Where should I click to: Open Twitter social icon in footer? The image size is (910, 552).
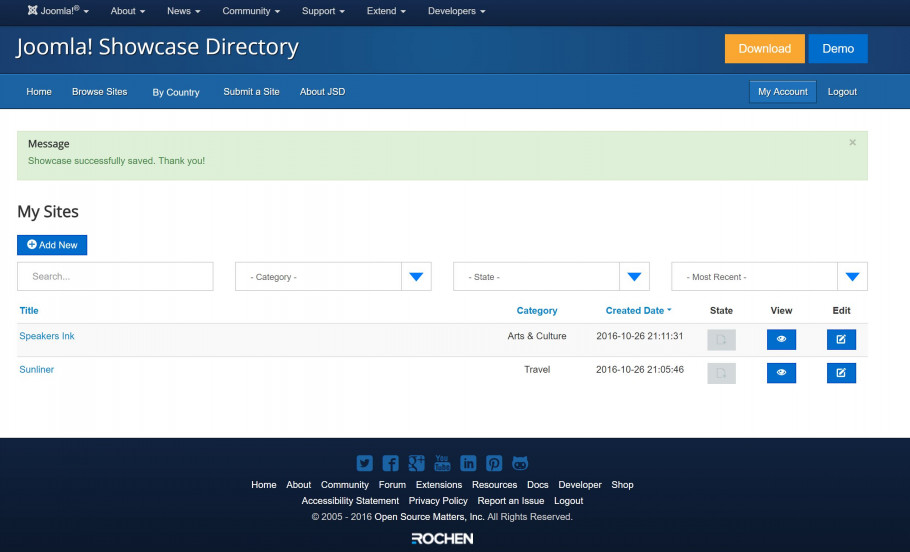coord(364,463)
